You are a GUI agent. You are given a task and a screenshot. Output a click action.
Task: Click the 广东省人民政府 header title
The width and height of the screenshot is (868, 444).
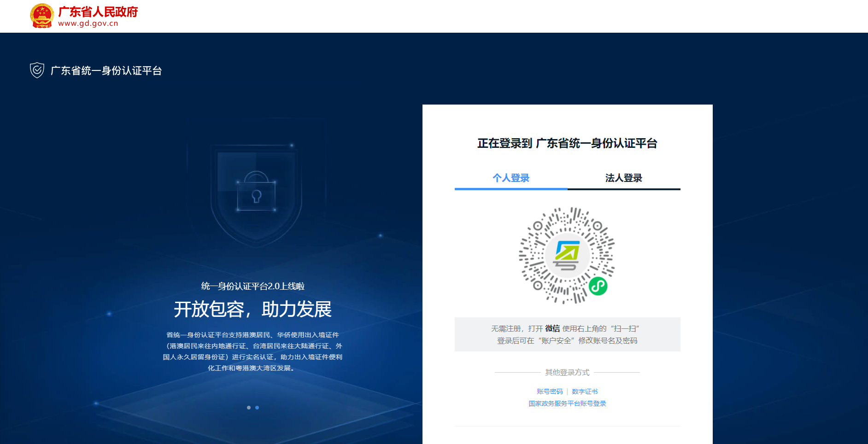point(98,12)
